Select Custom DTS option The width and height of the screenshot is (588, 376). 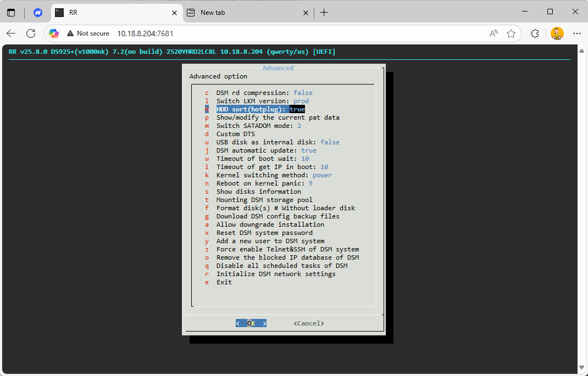tap(230, 134)
